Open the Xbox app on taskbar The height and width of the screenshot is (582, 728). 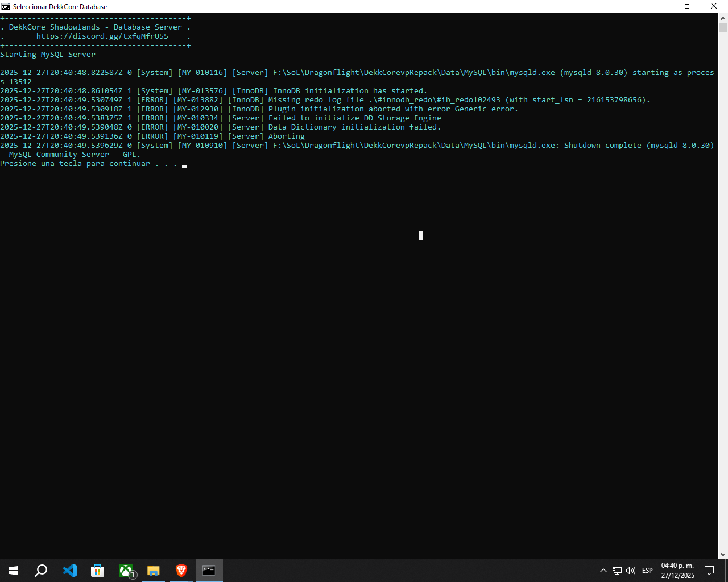click(x=126, y=571)
